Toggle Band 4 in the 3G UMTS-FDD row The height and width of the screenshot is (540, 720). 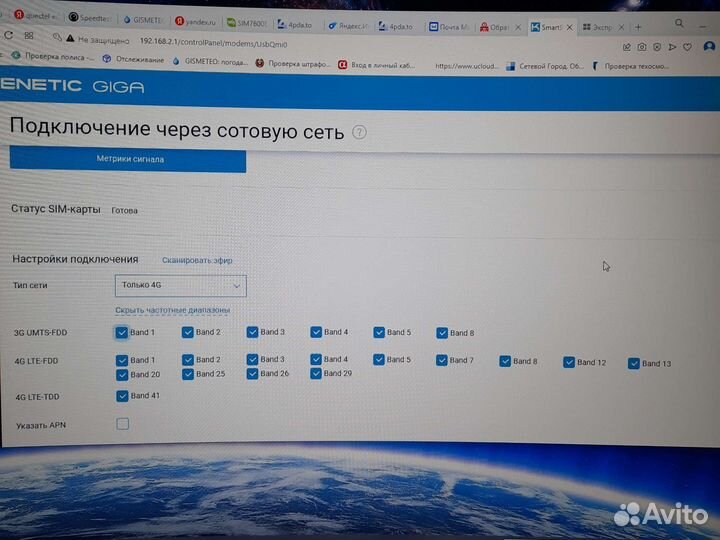pyautogui.click(x=316, y=332)
